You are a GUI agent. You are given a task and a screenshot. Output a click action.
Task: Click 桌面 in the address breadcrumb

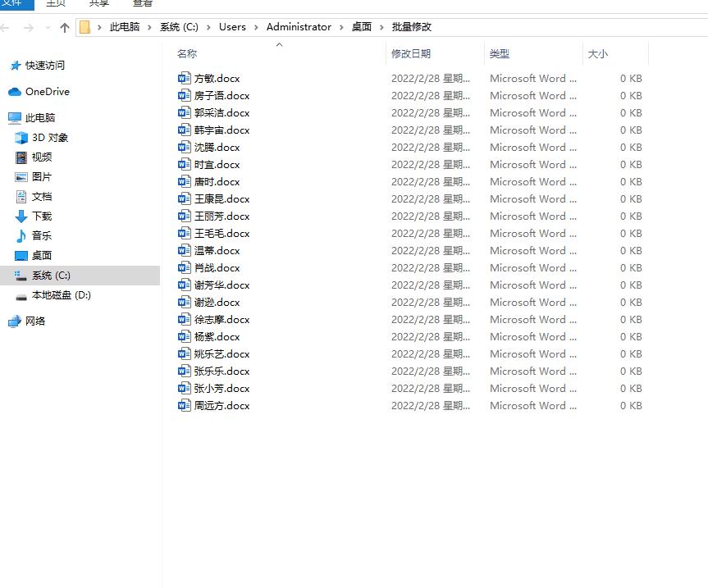(362, 27)
